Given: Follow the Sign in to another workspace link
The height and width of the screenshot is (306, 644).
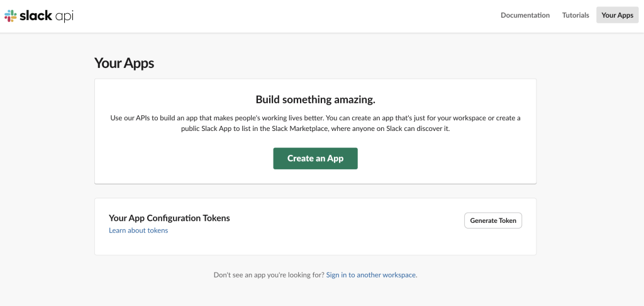Looking at the screenshot, I should [371, 275].
